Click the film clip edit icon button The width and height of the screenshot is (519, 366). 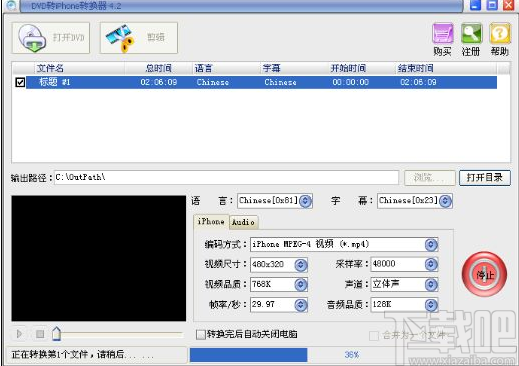[139, 38]
